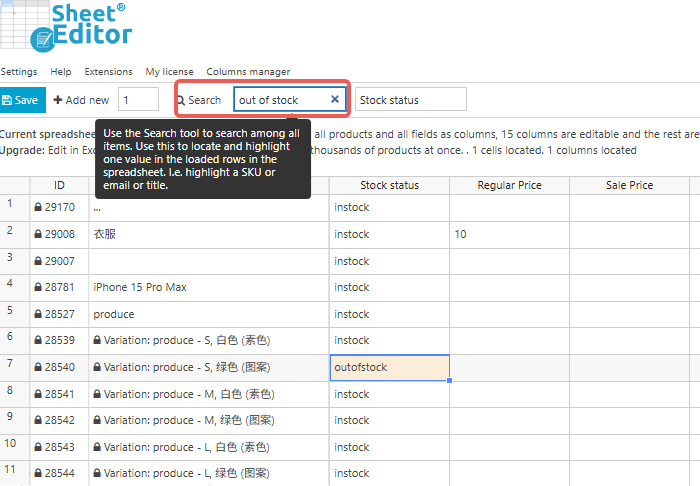Click the Save disk icon
The width and height of the screenshot is (700, 486).
coord(8,100)
